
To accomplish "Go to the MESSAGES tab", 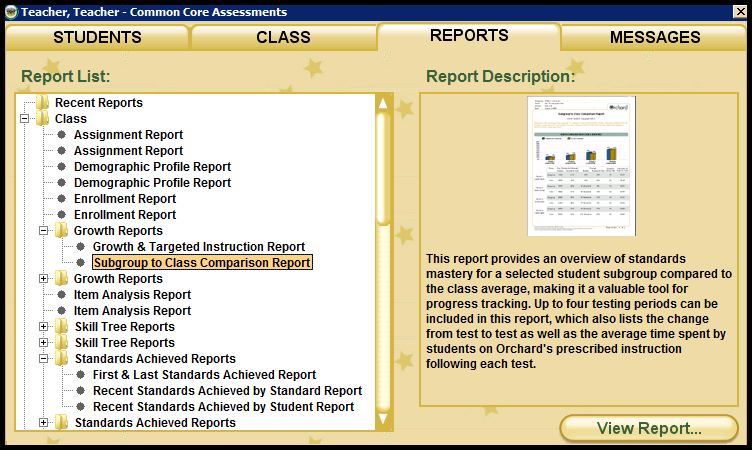I will tap(655, 37).
